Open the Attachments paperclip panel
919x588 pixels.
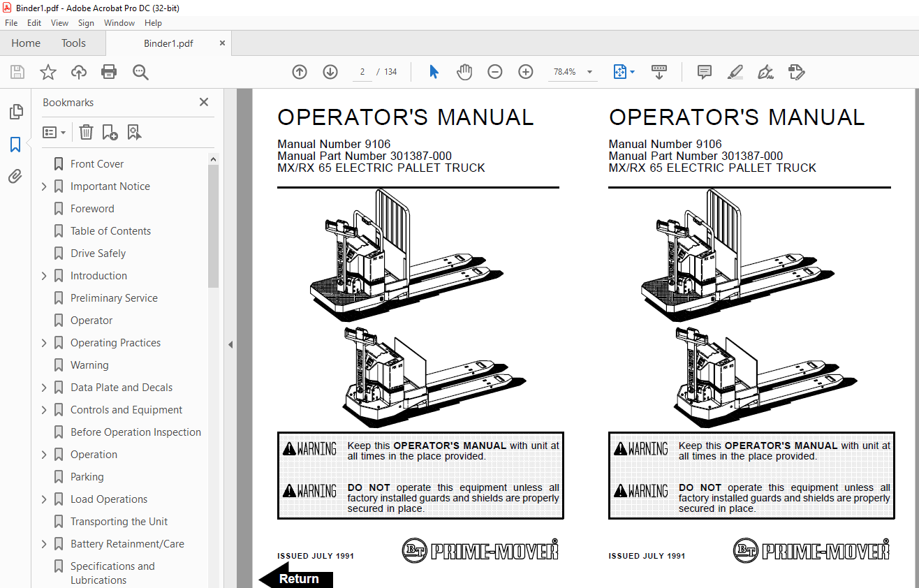click(x=15, y=177)
